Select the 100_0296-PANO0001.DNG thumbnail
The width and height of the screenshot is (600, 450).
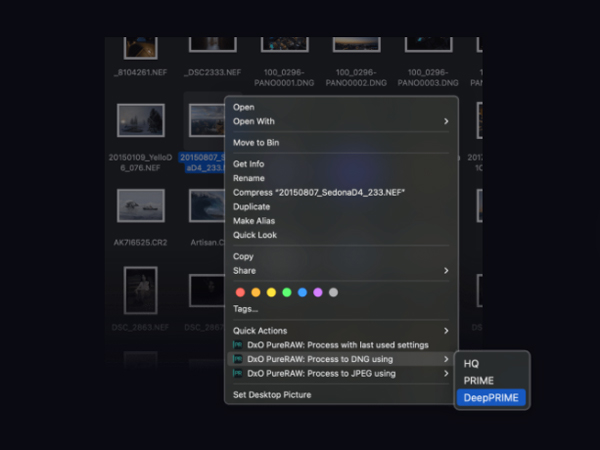[284, 45]
